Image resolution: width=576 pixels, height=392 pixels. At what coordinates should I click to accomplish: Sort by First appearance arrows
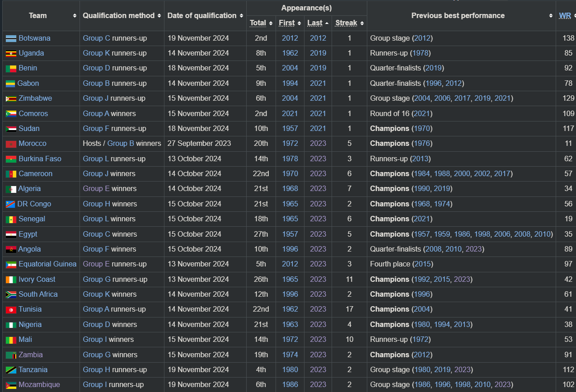tap(299, 23)
